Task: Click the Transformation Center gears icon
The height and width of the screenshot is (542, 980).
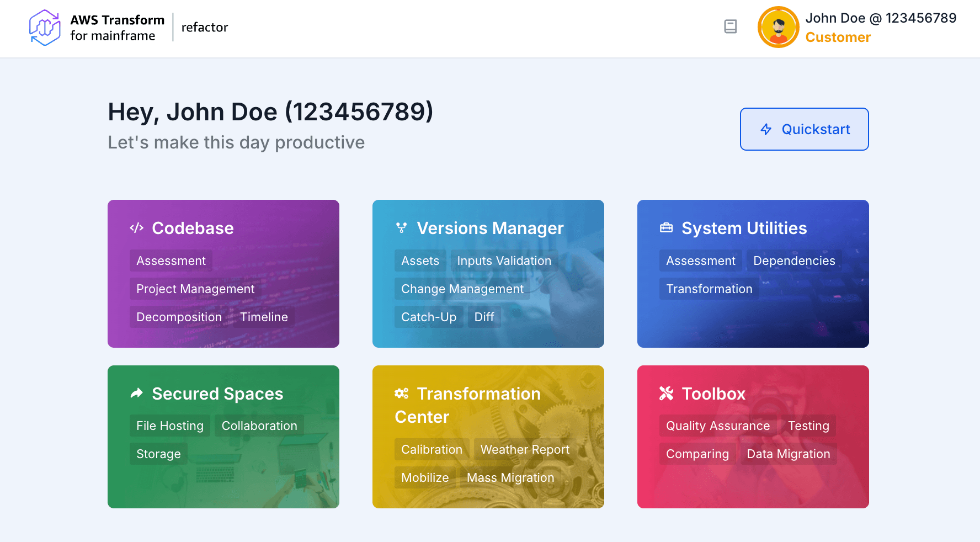Action: coord(401,394)
